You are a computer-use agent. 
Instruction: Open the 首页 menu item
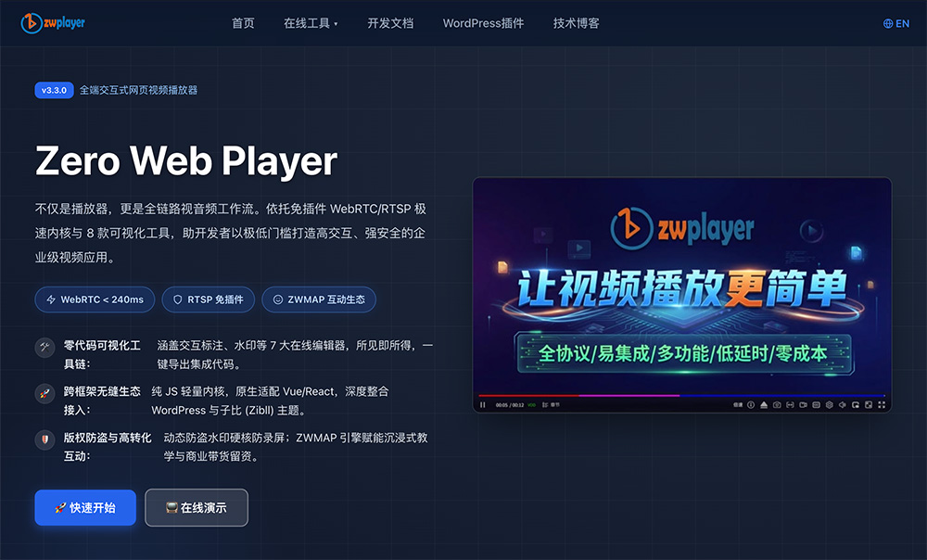coord(243,23)
